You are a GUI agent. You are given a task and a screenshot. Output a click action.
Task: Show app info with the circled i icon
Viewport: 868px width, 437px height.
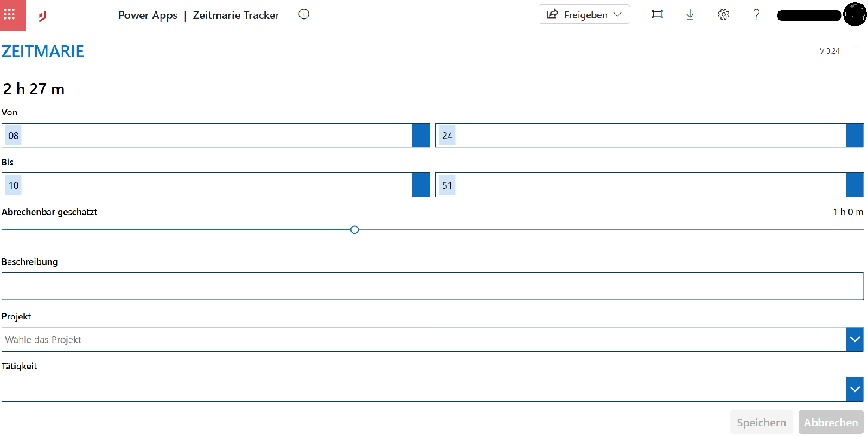(x=304, y=14)
